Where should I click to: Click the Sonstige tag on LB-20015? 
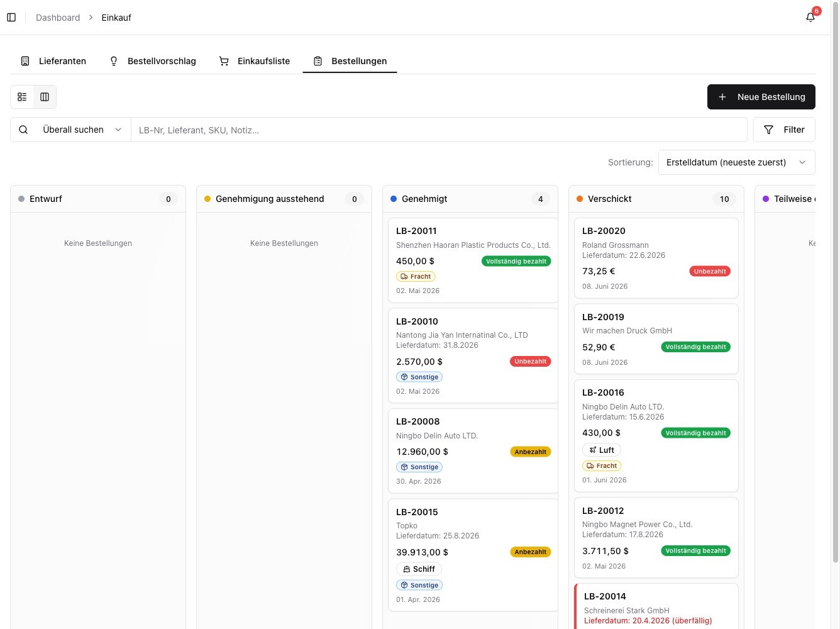419,586
